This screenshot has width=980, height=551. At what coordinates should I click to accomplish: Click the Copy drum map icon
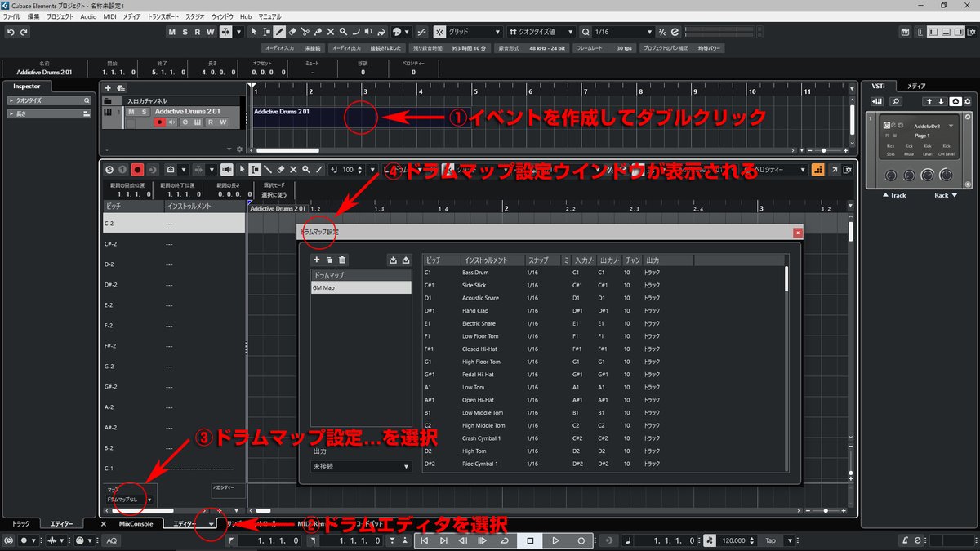[x=330, y=260]
